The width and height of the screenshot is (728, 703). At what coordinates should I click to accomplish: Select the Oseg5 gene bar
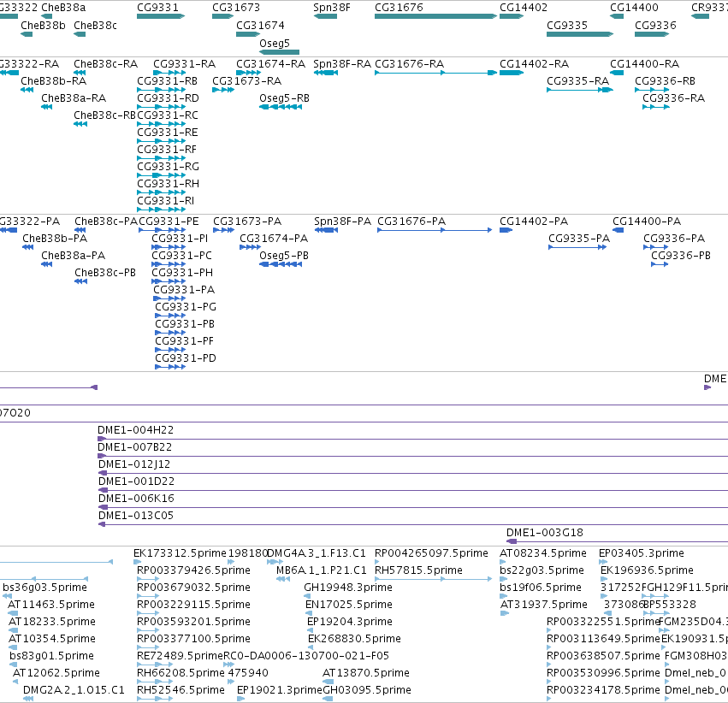pyautogui.click(x=279, y=52)
